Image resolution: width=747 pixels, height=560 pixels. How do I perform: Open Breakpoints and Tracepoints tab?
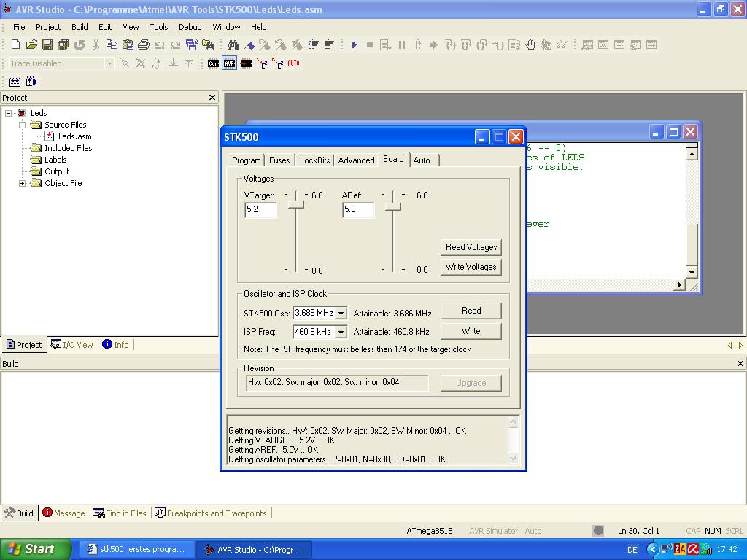(x=211, y=513)
